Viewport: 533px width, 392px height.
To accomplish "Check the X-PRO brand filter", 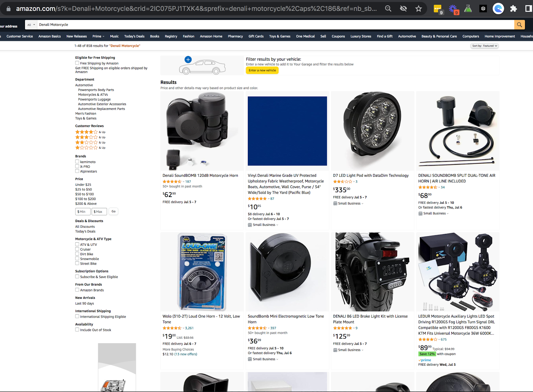I will 77,166.
